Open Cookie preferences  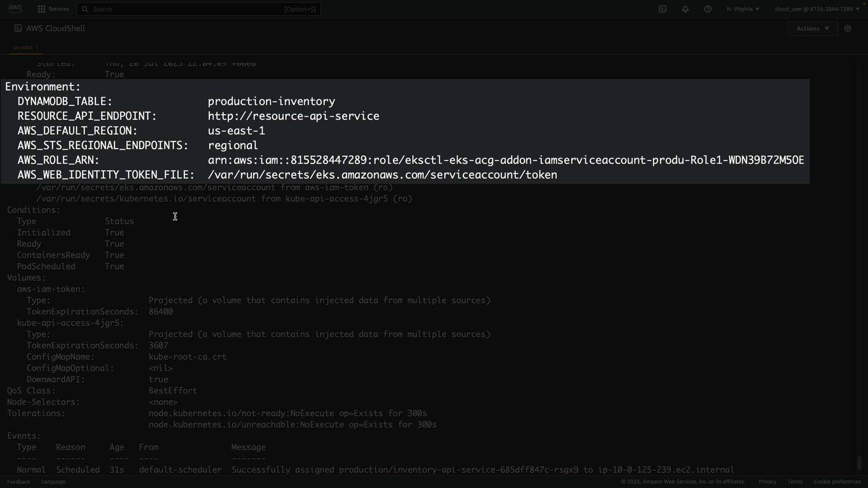point(837,482)
